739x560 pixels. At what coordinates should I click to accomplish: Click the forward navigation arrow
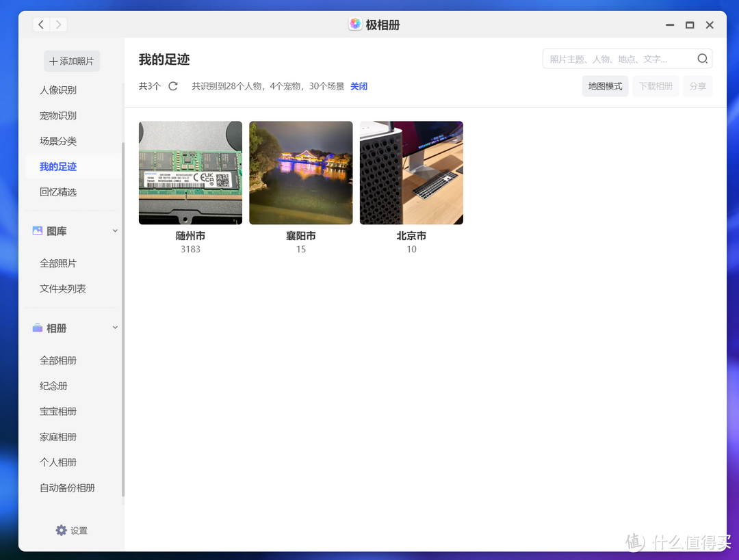(59, 25)
